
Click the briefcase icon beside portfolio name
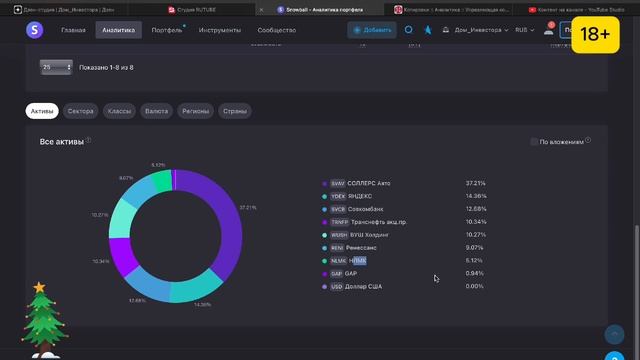[446, 30]
